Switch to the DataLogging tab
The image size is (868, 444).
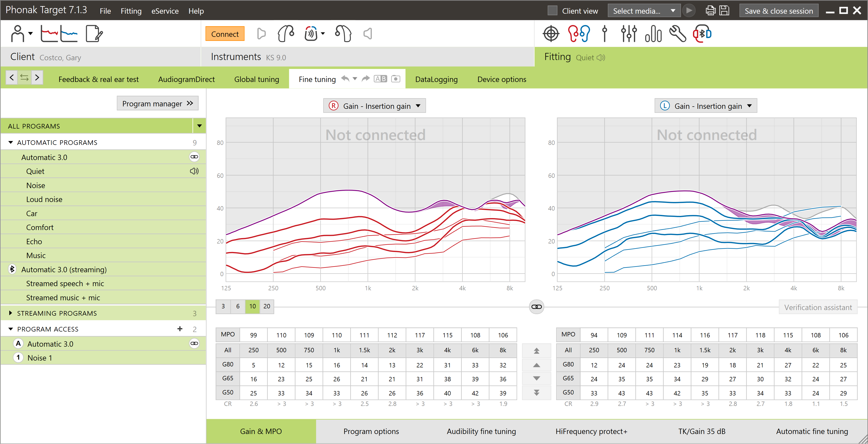click(x=436, y=79)
